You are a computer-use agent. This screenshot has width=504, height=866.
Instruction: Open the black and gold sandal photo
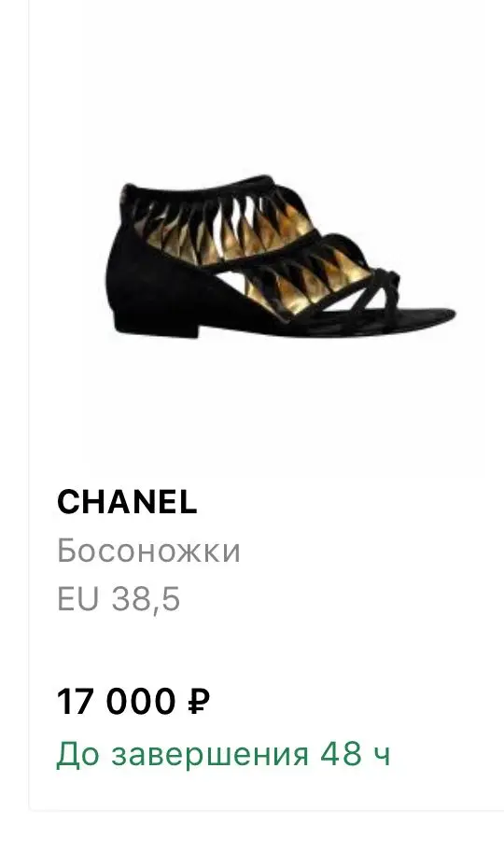[281, 256]
